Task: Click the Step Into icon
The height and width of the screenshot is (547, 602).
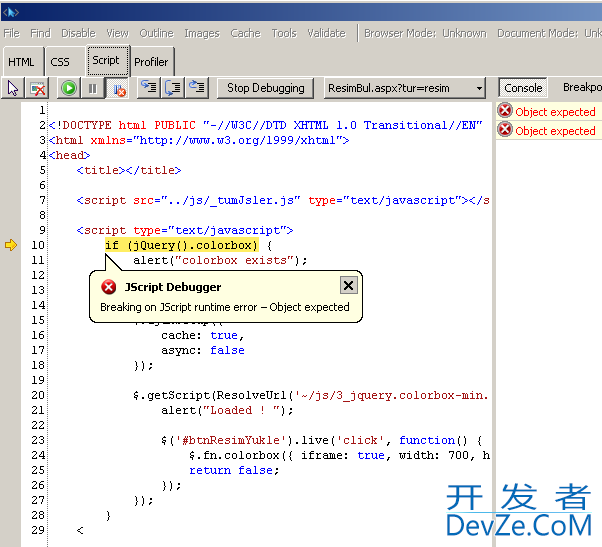Action: click(x=149, y=88)
